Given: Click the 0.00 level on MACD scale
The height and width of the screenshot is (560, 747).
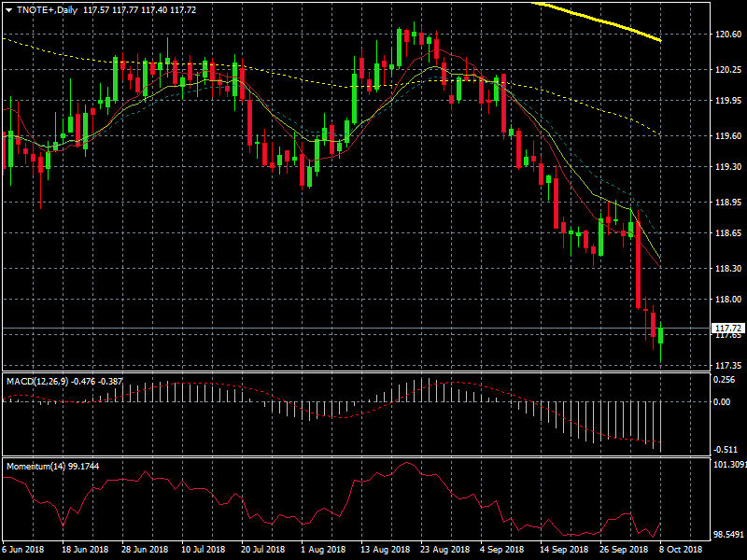Looking at the screenshot, I should pyautogui.click(x=722, y=402).
